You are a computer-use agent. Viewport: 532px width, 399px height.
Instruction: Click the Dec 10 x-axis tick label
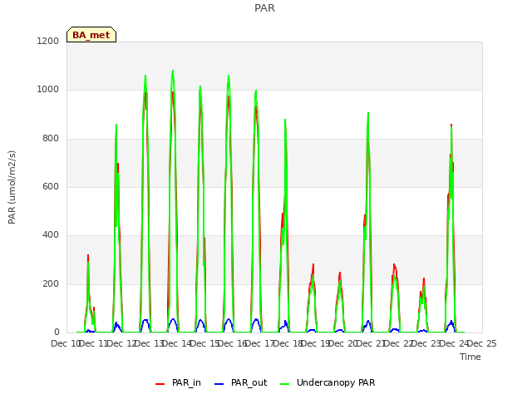pos(65,343)
